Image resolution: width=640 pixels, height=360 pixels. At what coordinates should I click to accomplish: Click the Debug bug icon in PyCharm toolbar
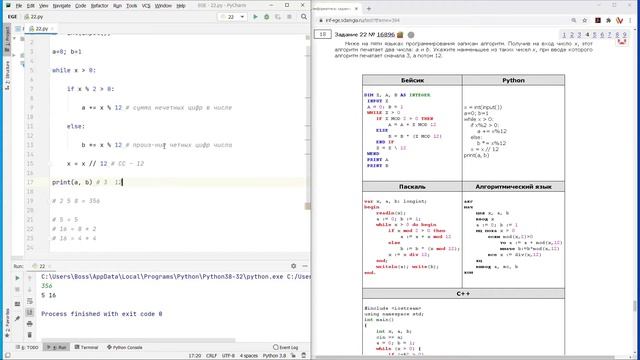click(x=267, y=17)
